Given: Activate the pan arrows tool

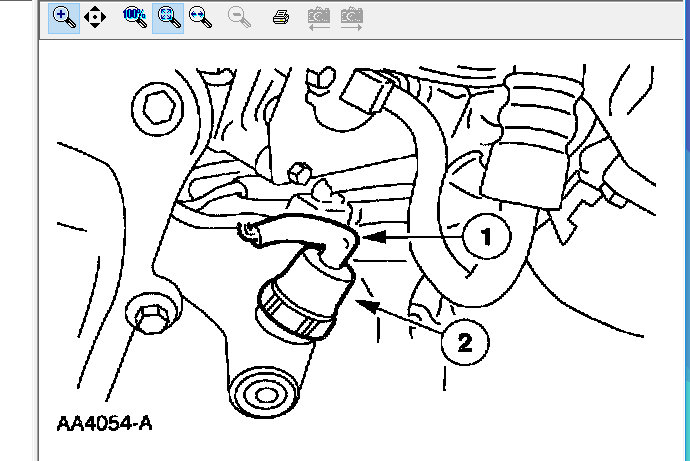Looking at the screenshot, I should click(x=95, y=18).
